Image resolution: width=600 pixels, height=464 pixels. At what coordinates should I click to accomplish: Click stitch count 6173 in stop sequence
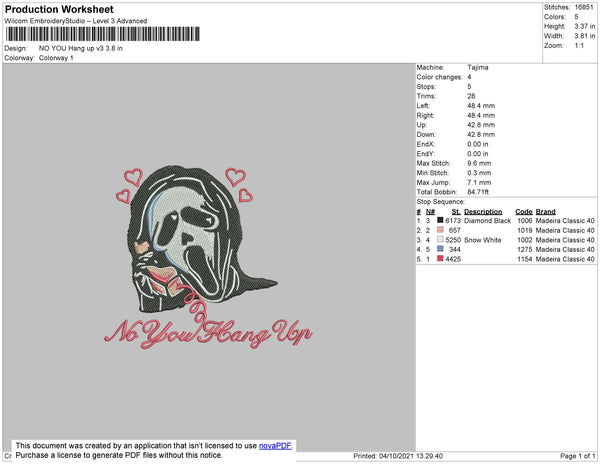[453, 221]
